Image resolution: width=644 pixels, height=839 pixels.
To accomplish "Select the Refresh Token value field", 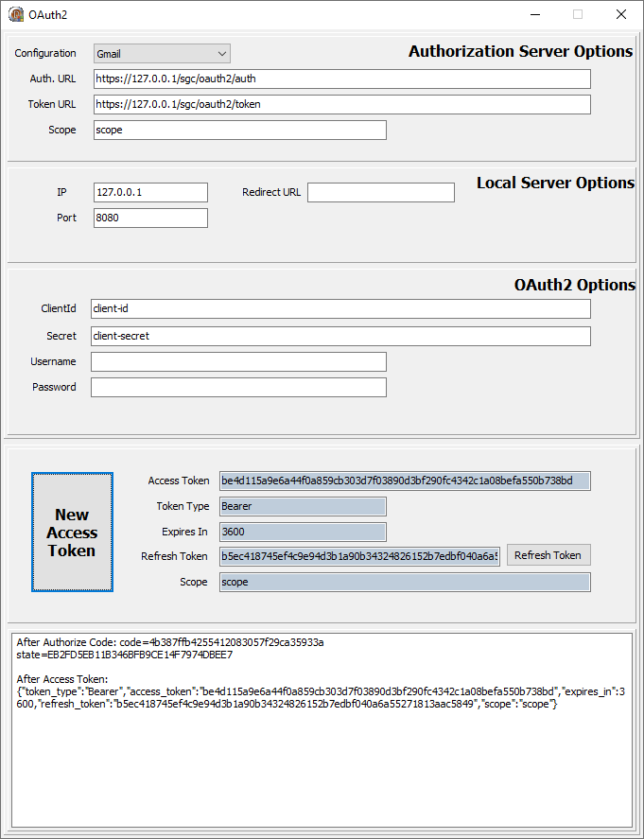I will (359, 556).
